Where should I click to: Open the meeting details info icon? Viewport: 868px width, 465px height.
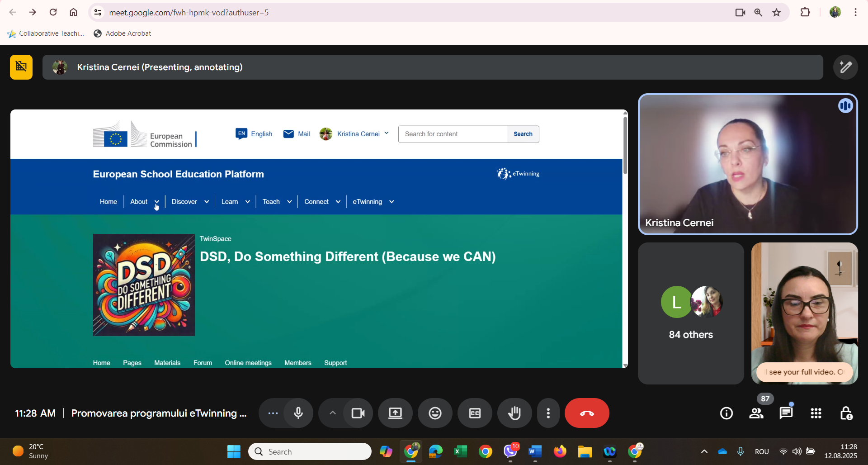point(726,413)
